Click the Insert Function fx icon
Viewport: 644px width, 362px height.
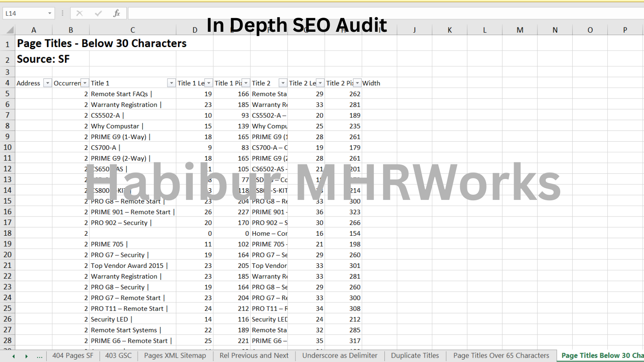116,13
